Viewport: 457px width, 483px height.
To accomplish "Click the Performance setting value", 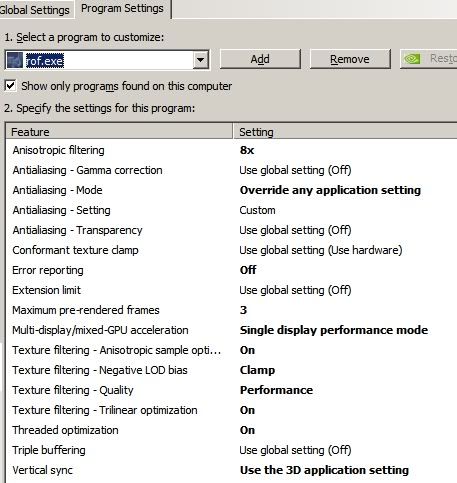I will click(276, 390).
